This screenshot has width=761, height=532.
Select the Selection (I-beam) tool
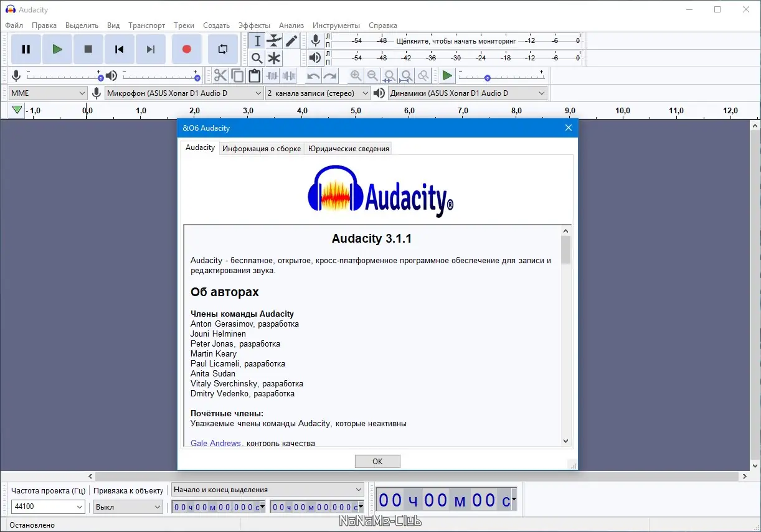(x=257, y=41)
